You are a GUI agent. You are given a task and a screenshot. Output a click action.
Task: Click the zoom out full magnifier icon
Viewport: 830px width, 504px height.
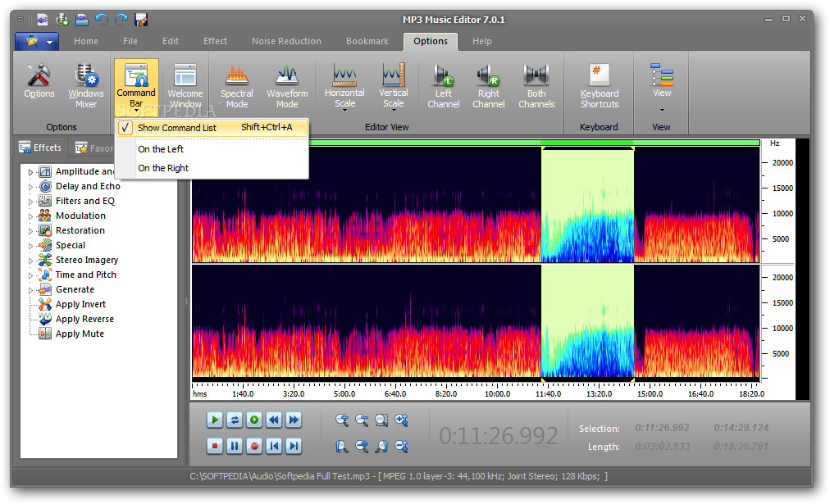pyautogui.click(x=362, y=447)
